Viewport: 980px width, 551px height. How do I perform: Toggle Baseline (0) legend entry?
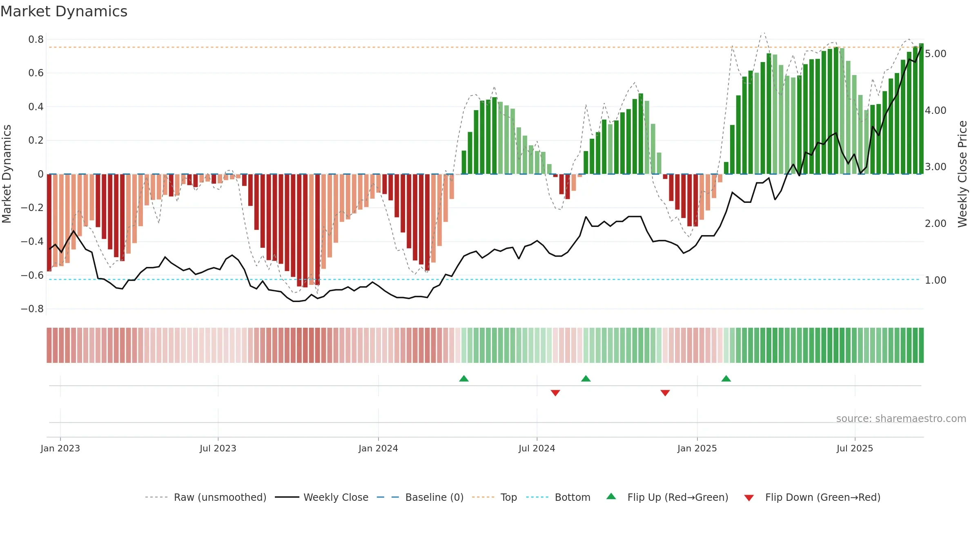pos(420,497)
